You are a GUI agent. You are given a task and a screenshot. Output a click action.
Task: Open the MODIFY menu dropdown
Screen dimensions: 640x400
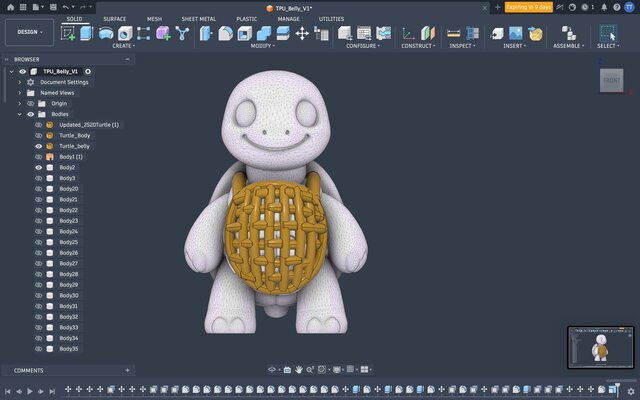(x=262, y=46)
